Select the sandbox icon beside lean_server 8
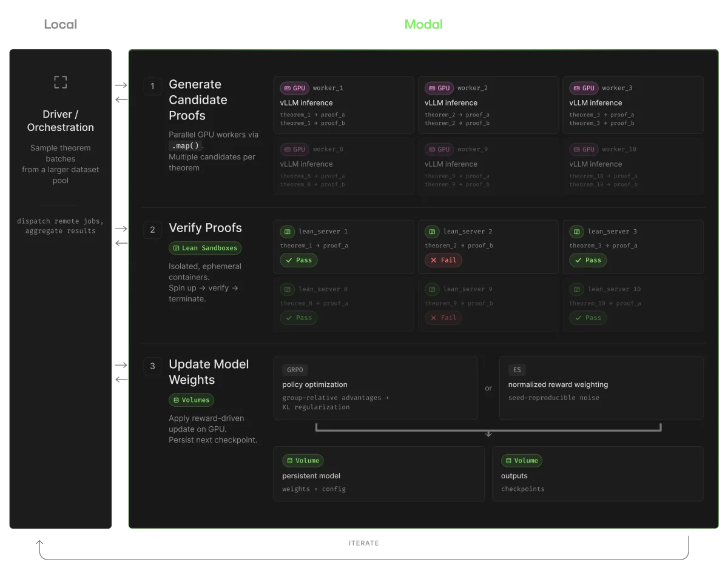Screen dimensions: 728x582 tap(287, 289)
